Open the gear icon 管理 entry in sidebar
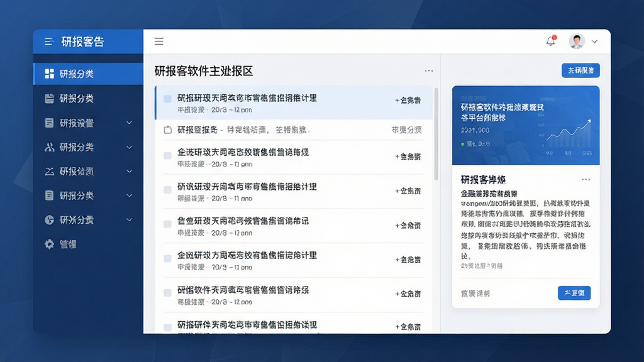This screenshot has width=644, height=362. click(x=88, y=244)
